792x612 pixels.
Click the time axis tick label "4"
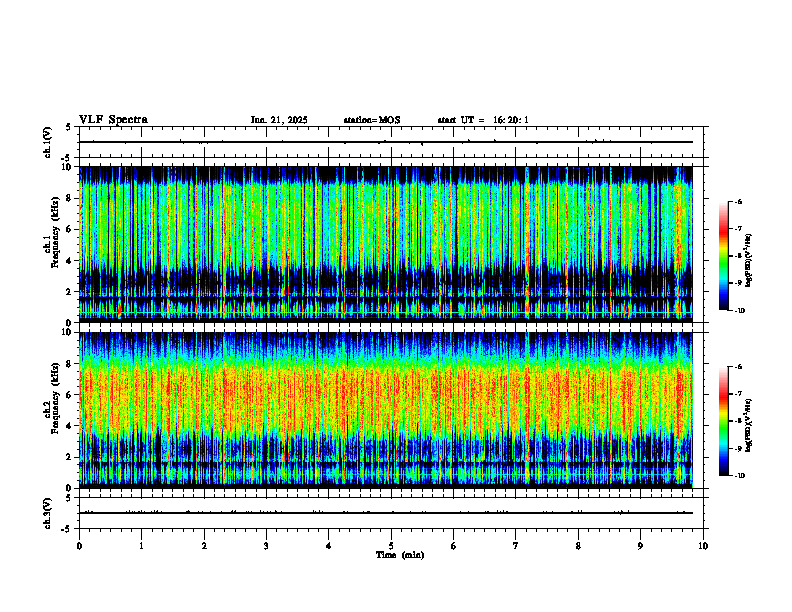(328, 546)
